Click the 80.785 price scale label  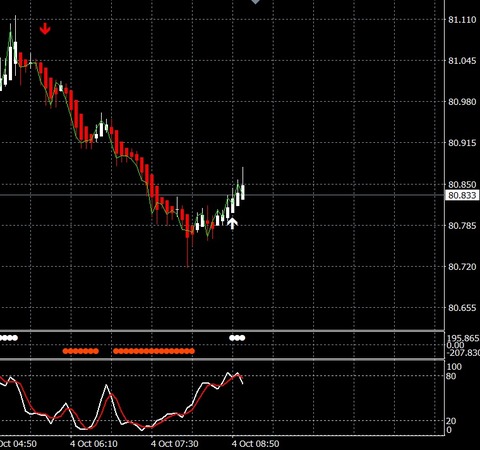tap(462, 226)
